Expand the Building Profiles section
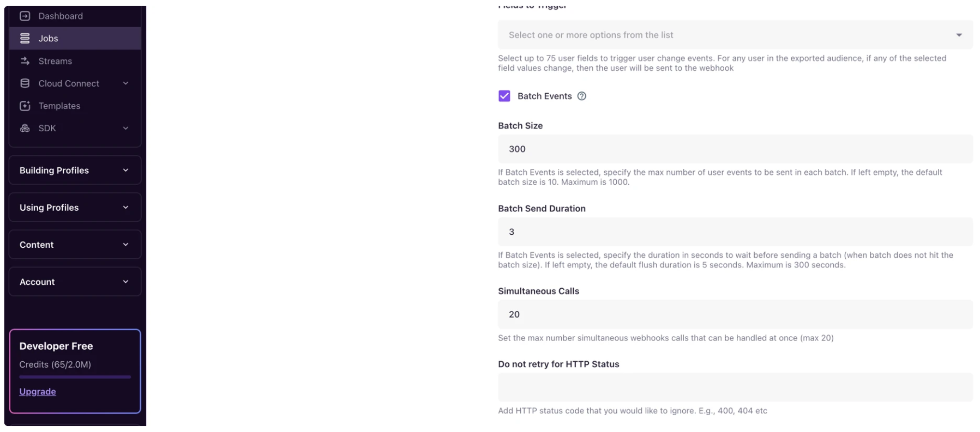This screenshot has height=432, width=980. tap(75, 171)
